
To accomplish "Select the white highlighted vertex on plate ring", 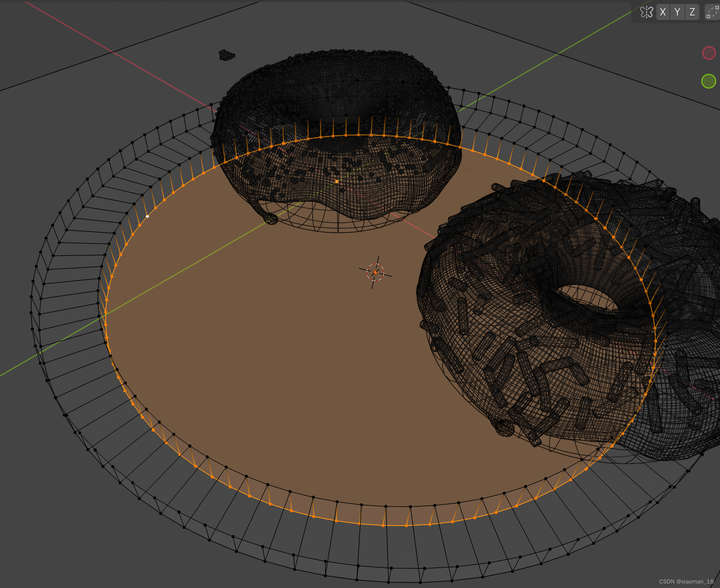I will pos(147,216).
